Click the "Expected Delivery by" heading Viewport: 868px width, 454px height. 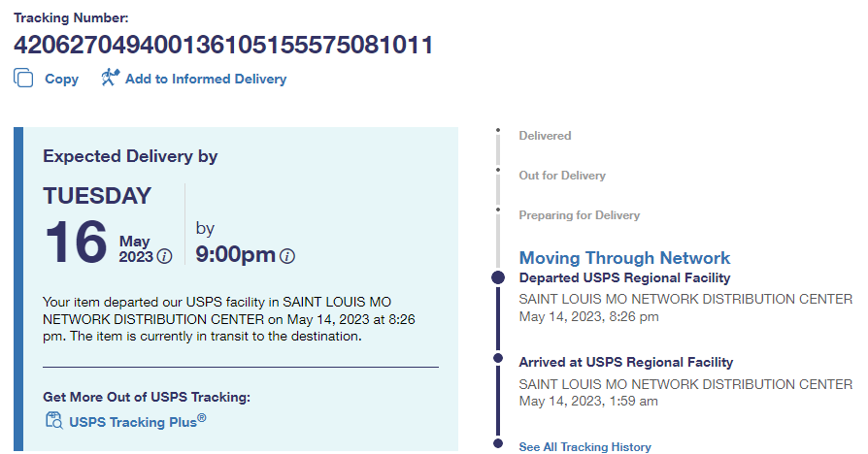pos(130,156)
